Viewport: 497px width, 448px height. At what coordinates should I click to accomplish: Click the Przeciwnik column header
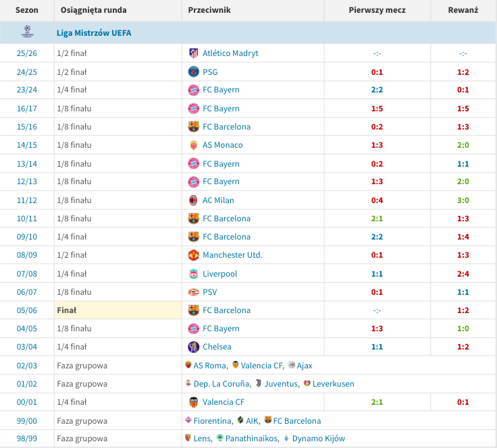209,10
